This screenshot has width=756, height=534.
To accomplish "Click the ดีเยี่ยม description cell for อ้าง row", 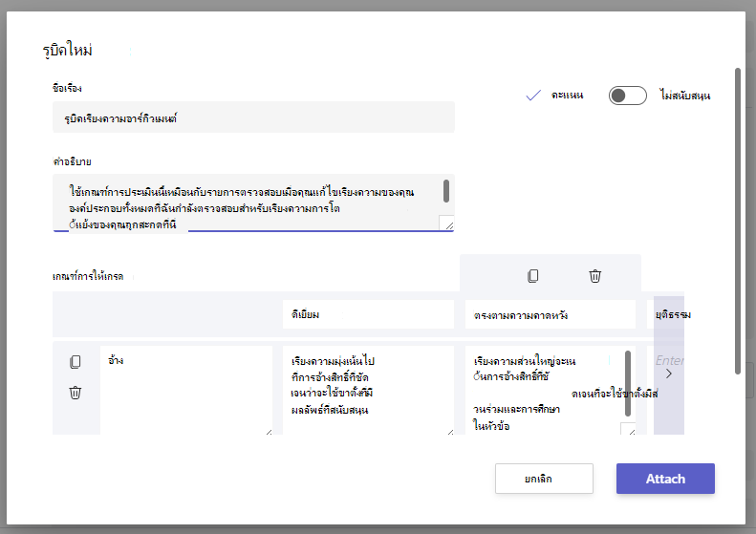I will 368,390.
